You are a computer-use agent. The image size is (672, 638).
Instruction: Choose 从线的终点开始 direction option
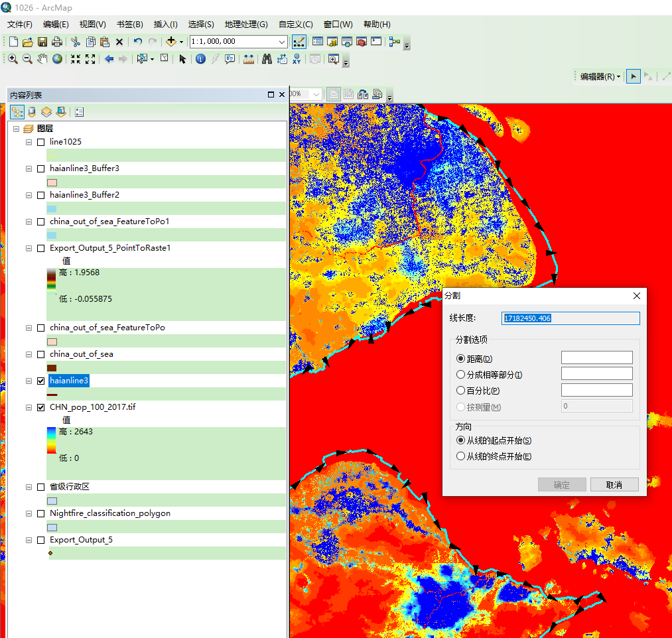[x=460, y=456]
